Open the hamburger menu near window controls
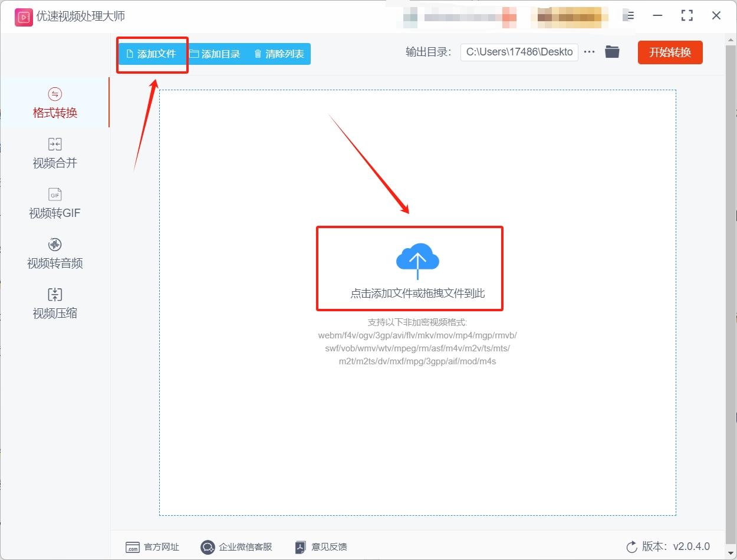Image resolution: width=737 pixels, height=560 pixels. tap(629, 17)
